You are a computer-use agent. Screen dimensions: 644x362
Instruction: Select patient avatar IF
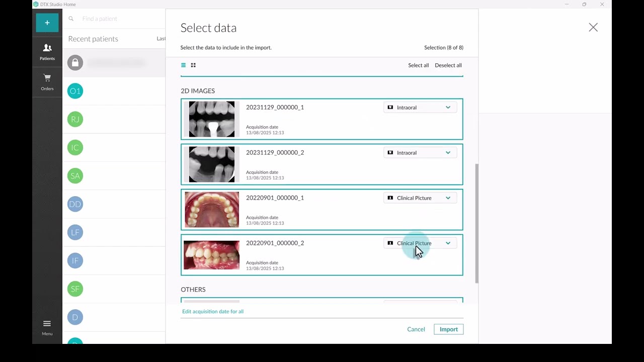coord(75,260)
